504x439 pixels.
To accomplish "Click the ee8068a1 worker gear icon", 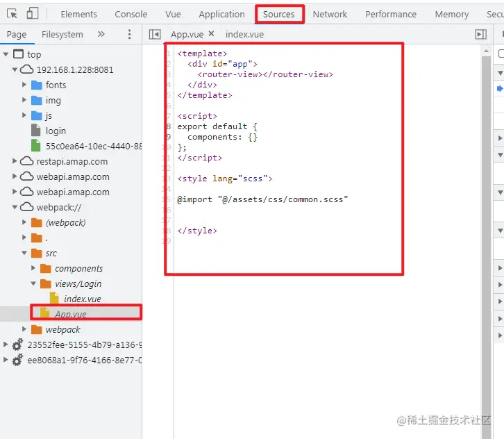I will click(17, 360).
